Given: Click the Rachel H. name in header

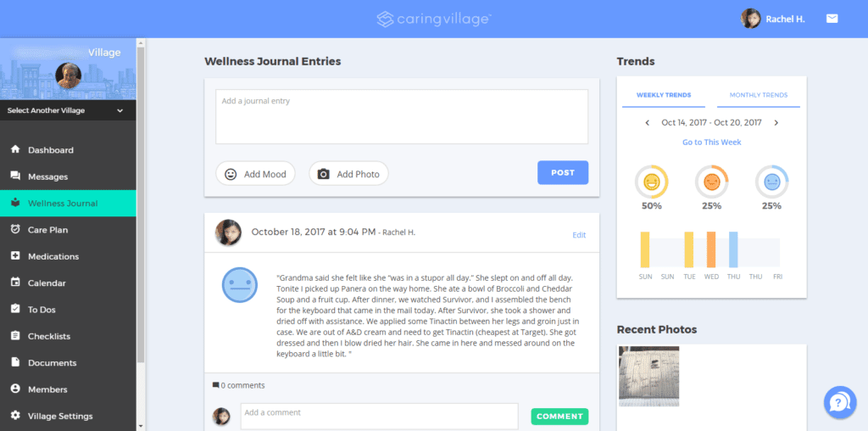Looking at the screenshot, I should point(785,19).
